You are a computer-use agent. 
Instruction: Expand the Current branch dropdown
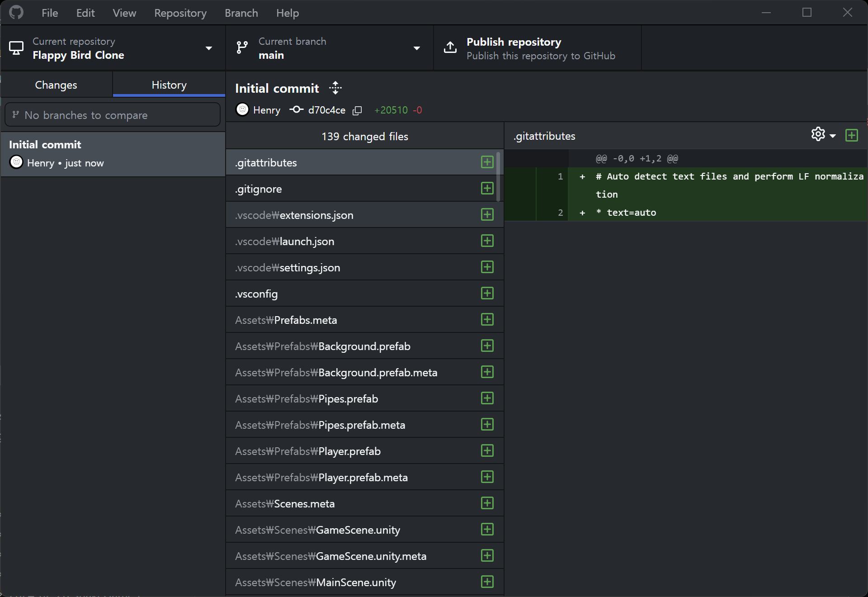pos(416,48)
